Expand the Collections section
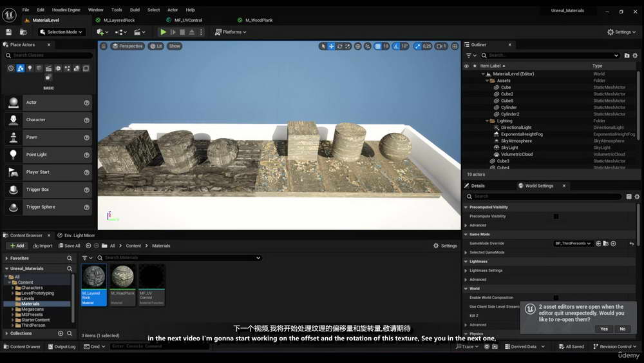This screenshot has height=363, width=644. point(7,333)
